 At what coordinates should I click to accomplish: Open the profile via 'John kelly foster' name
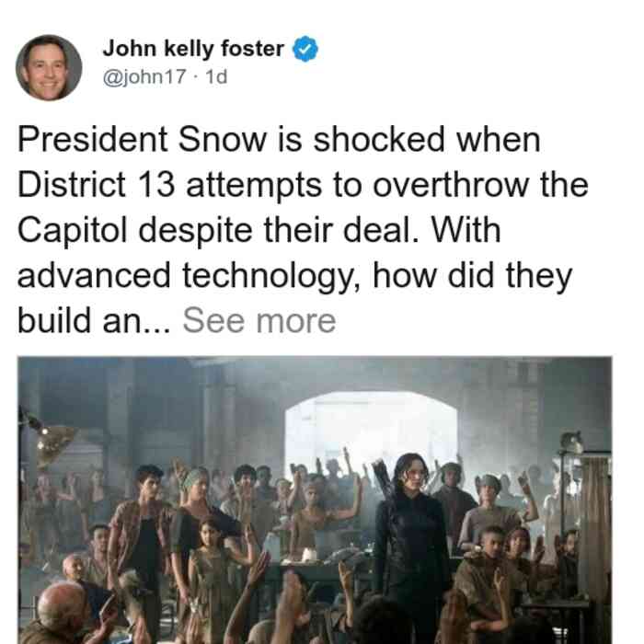point(193,49)
